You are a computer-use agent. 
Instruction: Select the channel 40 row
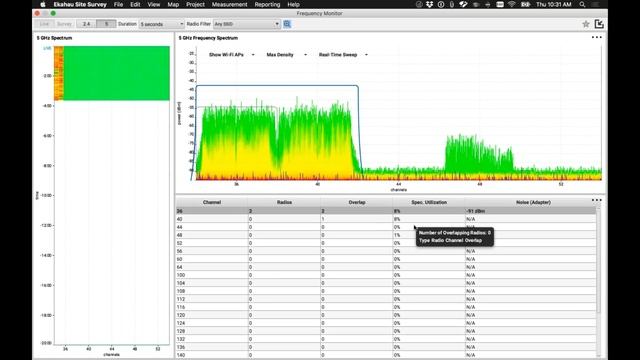pyautogui.click(x=386, y=219)
